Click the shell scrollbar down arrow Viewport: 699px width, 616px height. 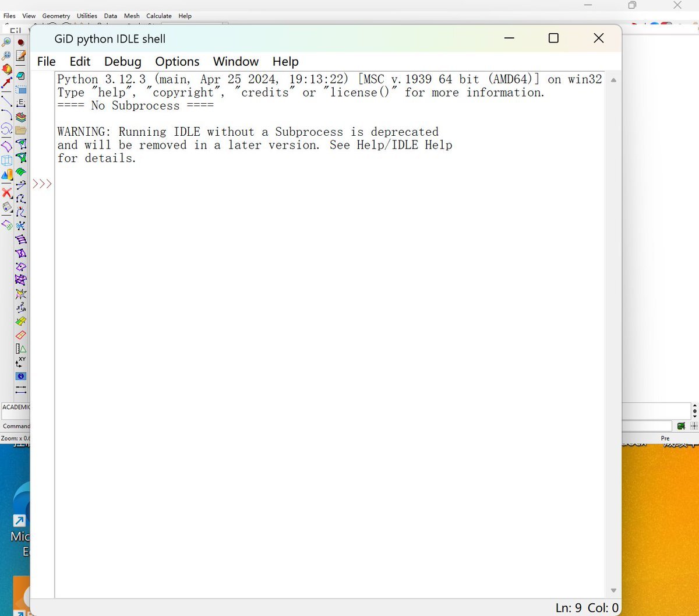click(x=613, y=589)
